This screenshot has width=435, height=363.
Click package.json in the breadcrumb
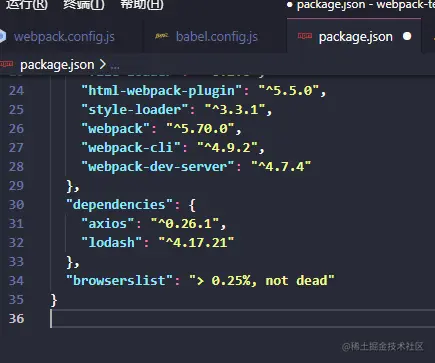coord(57,65)
